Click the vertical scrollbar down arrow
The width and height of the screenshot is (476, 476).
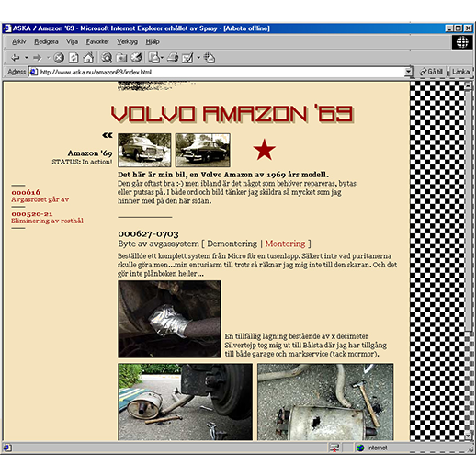click(468, 436)
